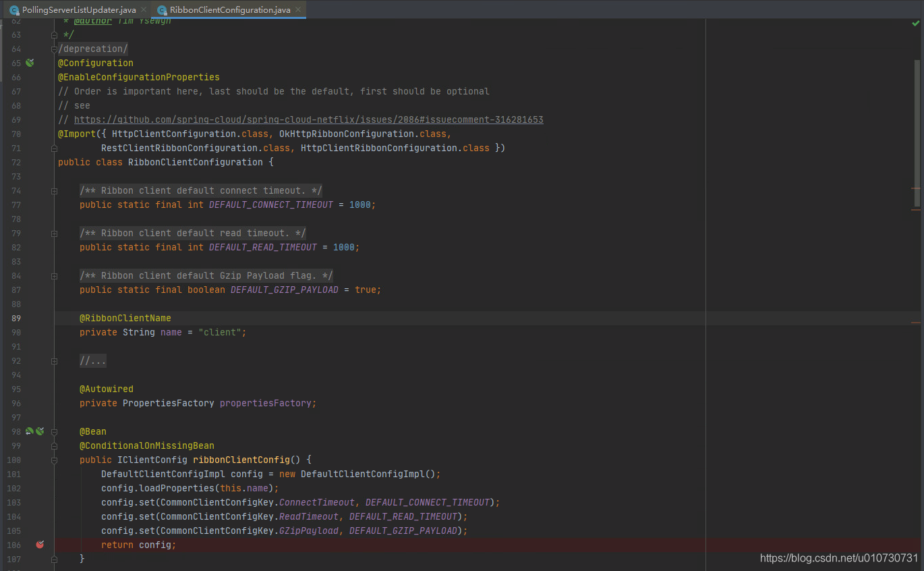Screen dimensions: 924x571
Task: Open the GitHub issue link in the comment
Action: (308, 119)
